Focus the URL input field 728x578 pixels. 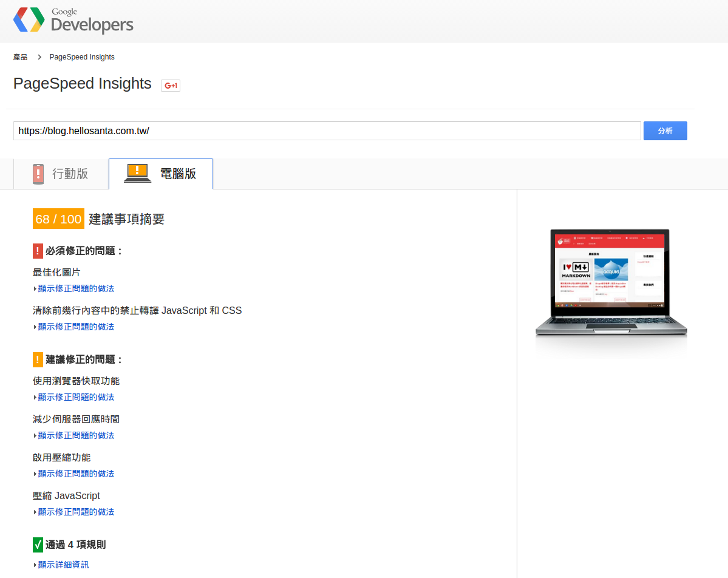click(327, 131)
